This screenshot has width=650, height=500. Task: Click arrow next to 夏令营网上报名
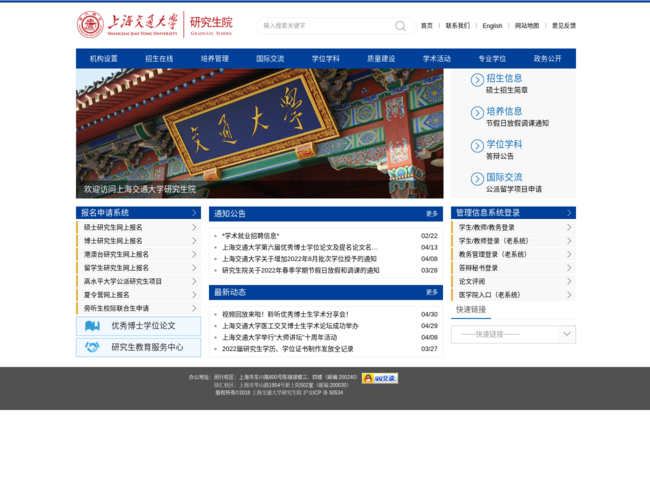(x=194, y=295)
